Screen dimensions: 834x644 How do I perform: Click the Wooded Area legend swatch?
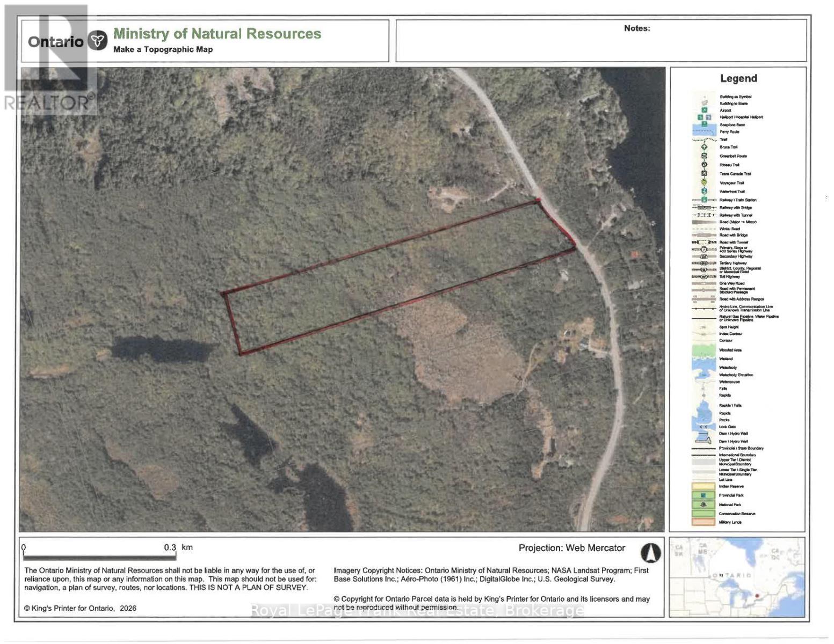[x=704, y=350]
